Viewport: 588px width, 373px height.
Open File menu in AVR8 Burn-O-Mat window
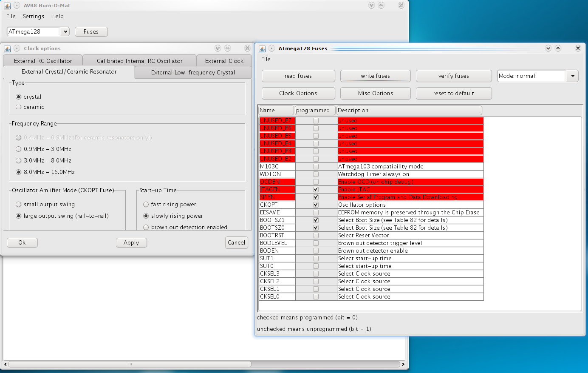(11, 17)
